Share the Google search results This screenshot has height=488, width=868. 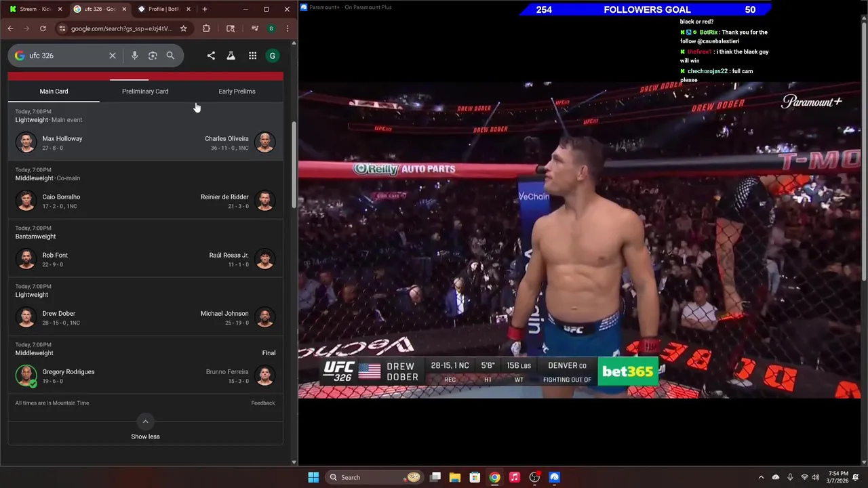pos(211,56)
